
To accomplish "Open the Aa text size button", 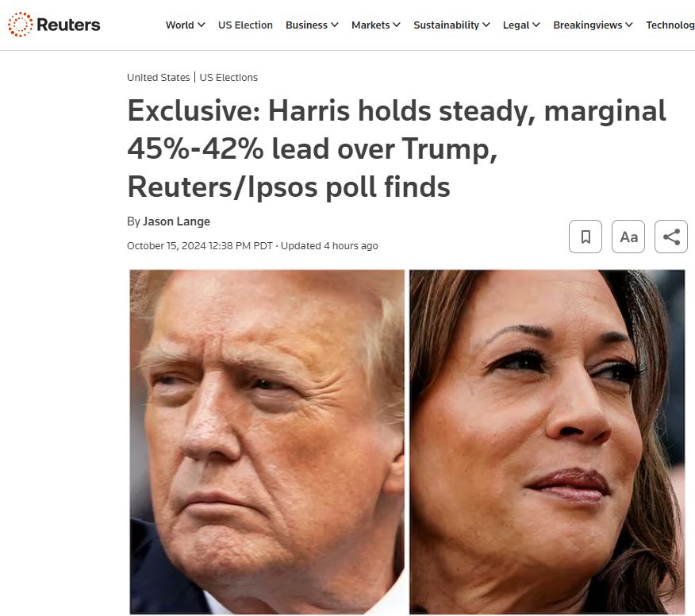I will (x=628, y=237).
